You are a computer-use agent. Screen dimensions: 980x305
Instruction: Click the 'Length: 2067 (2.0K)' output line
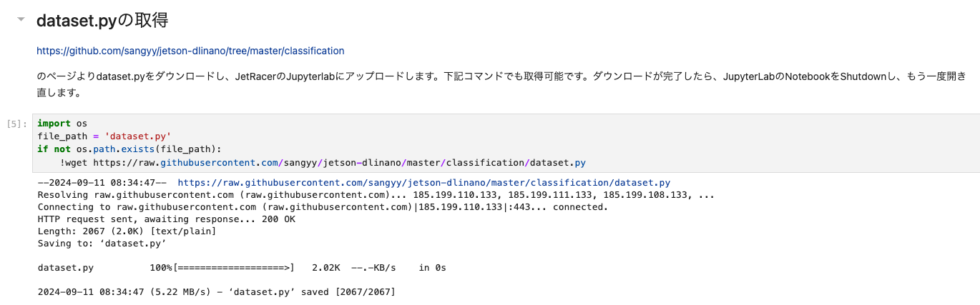click(x=127, y=231)
